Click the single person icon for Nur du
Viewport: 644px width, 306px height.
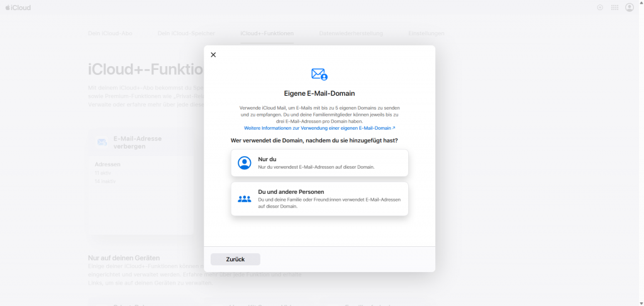[244, 163]
